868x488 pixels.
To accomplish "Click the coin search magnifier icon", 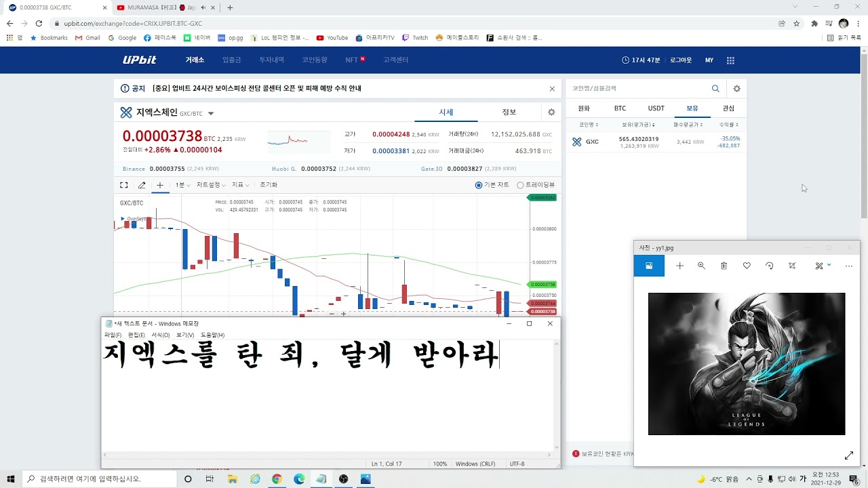I will pyautogui.click(x=715, y=89).
